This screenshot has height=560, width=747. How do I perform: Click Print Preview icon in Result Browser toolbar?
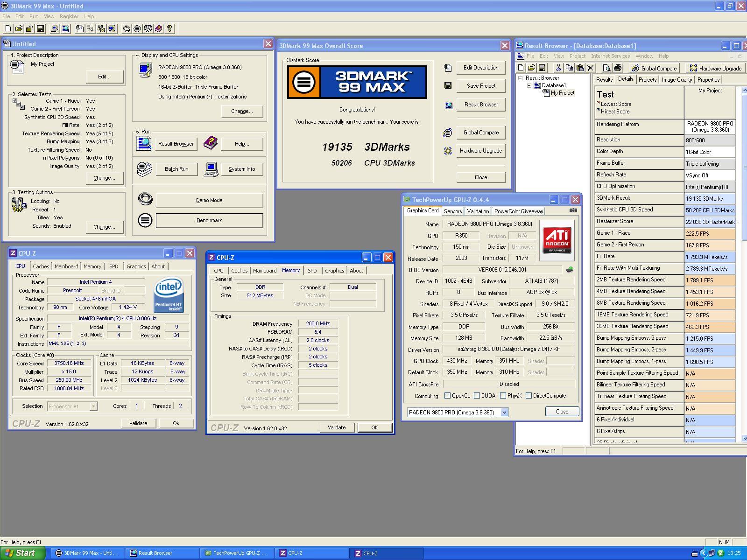(x=606, y=68)
